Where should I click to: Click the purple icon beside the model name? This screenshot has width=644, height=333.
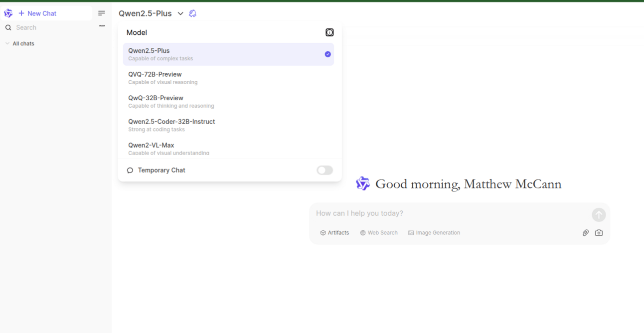pyautogui.click(x=193, y=13)
